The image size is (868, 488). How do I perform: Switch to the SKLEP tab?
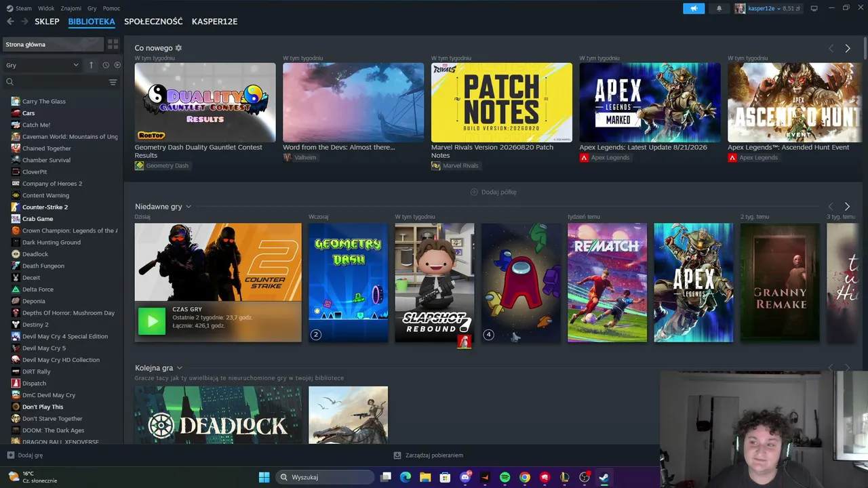click(47, 22)
